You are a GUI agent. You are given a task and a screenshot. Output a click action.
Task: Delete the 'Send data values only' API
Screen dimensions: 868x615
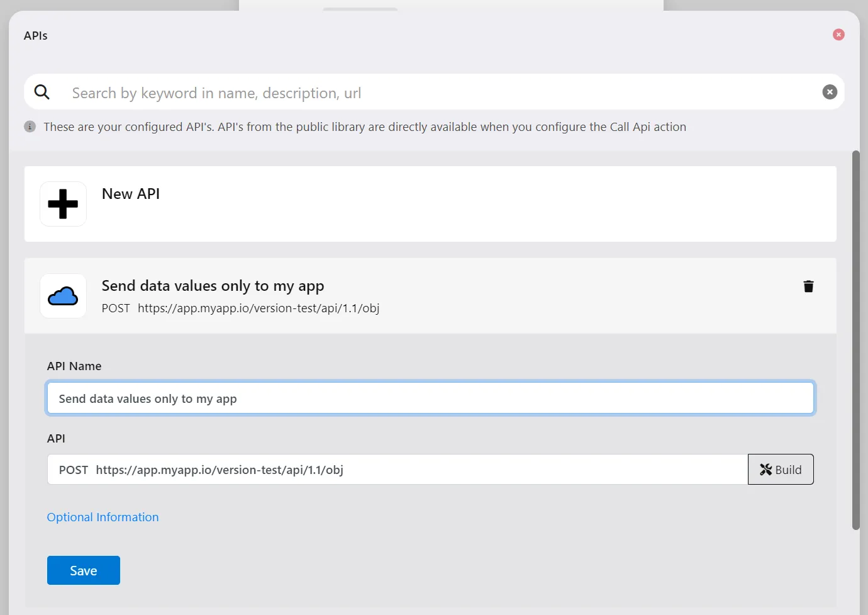808,286
